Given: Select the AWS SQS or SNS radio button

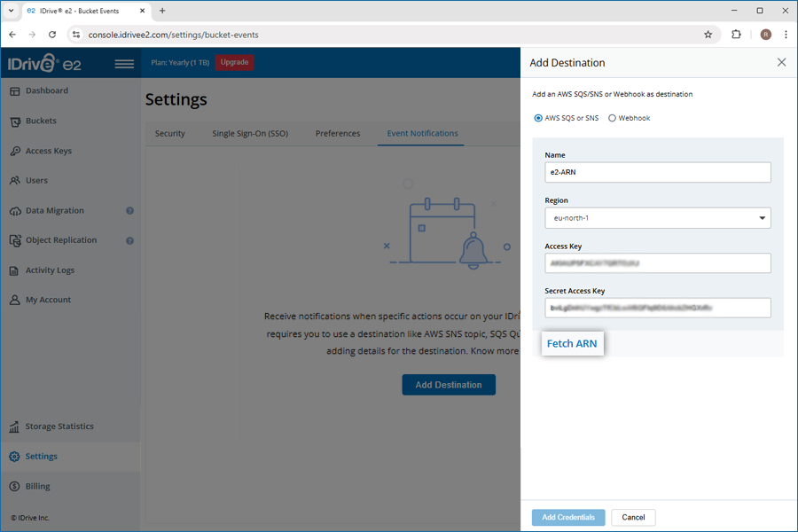Looking at the screenshot, I should click(x=538, y=118).
